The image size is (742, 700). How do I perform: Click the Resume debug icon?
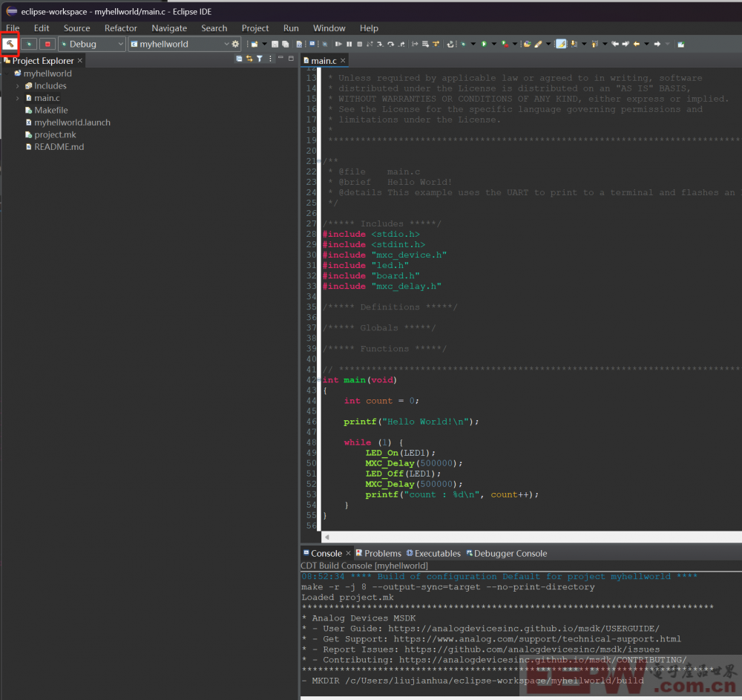(338, 44)
